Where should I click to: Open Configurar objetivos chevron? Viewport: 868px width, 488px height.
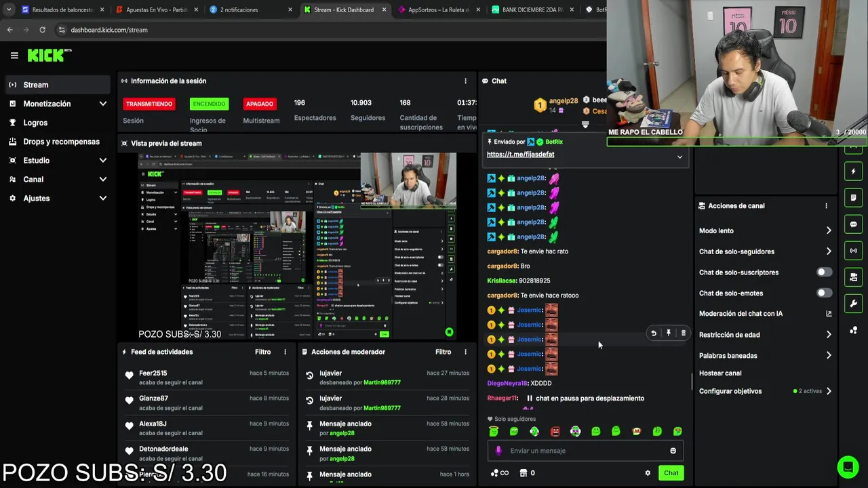[829, 391]
